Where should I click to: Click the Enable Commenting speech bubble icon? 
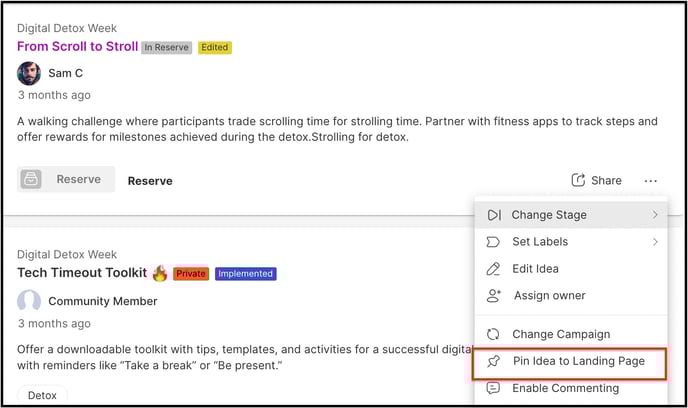[493, 388]
